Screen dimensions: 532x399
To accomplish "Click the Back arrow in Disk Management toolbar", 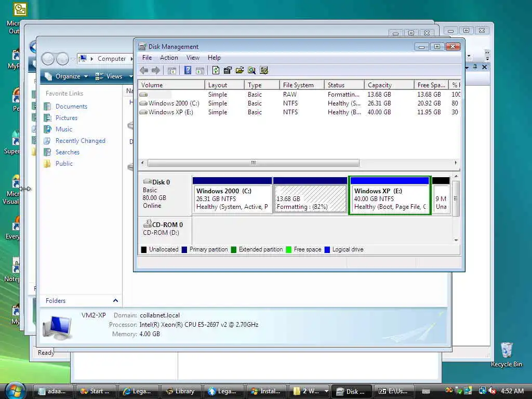I will pyautogui.click(x=144, y=70).
